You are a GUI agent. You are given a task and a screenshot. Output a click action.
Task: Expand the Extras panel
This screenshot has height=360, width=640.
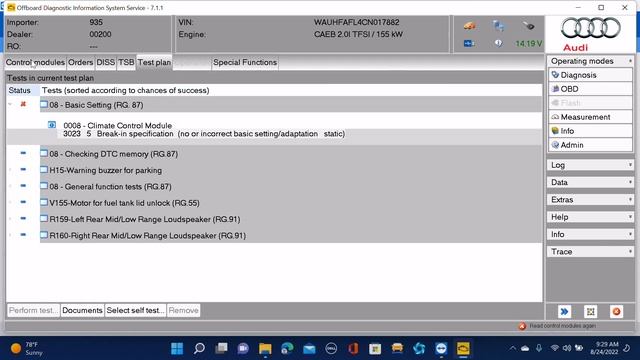point(590,200)
